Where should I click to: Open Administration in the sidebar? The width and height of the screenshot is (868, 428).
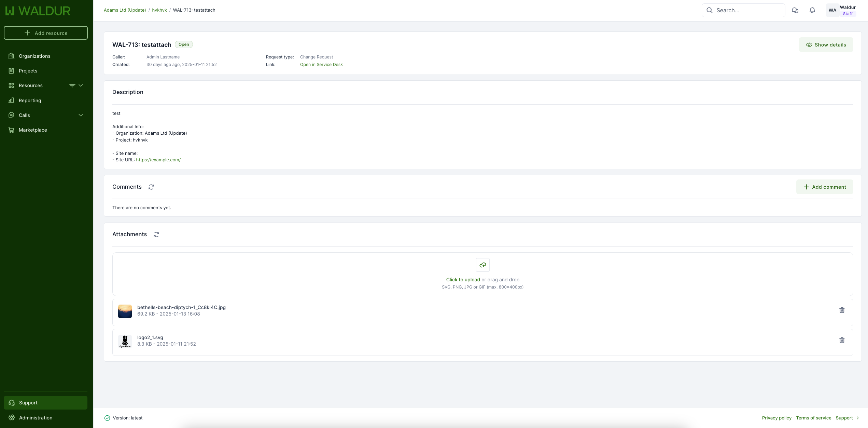[x=36, y=418]
